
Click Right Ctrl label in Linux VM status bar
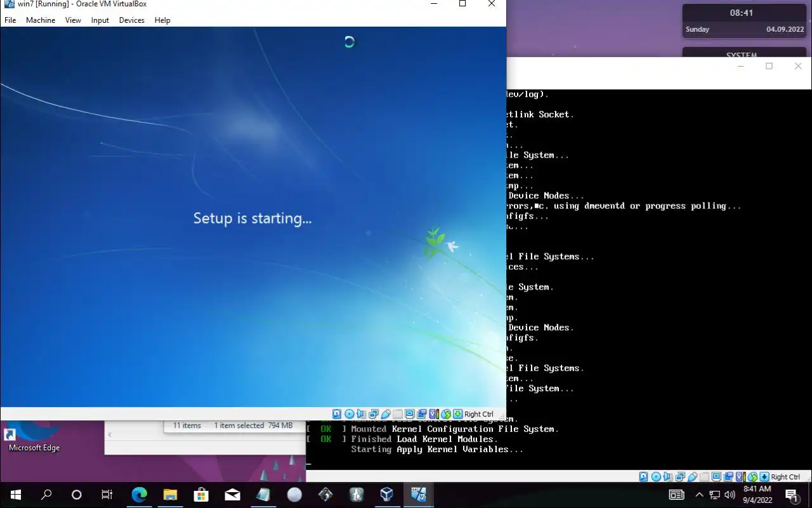(785, 477)
